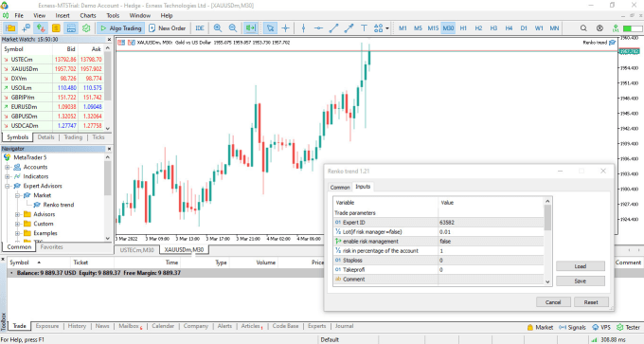Switch chart to H4 timeframe
The image size is (644, 344).
pos(509,27)
